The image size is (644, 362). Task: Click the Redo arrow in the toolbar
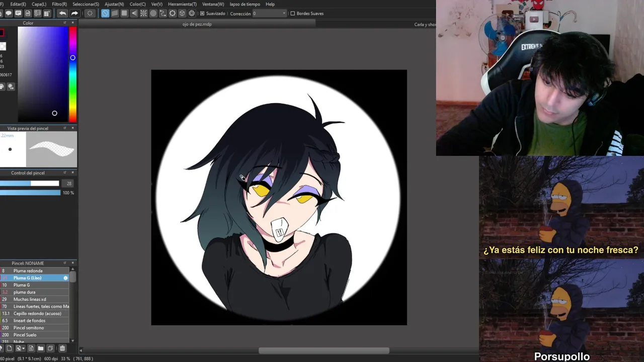(x=74, y=14)
